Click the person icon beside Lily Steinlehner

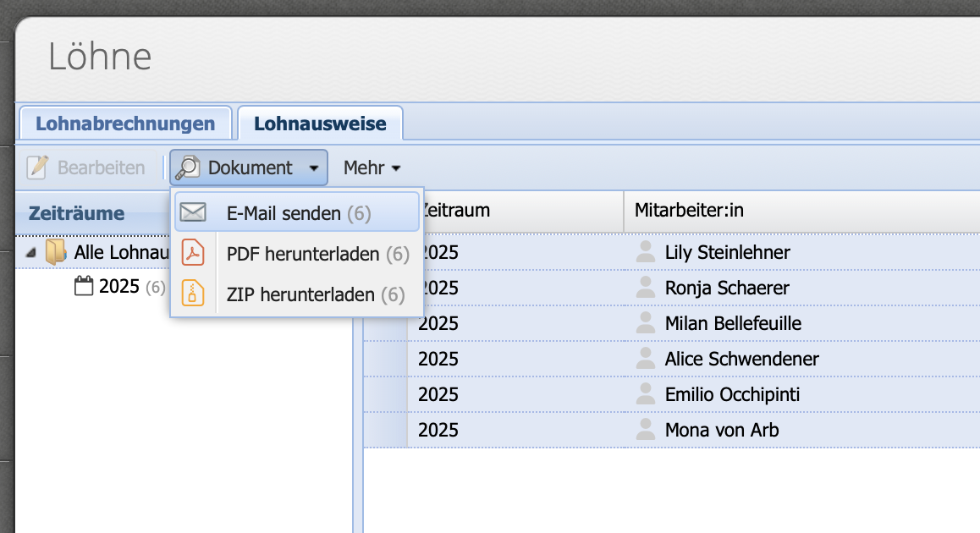645,251
